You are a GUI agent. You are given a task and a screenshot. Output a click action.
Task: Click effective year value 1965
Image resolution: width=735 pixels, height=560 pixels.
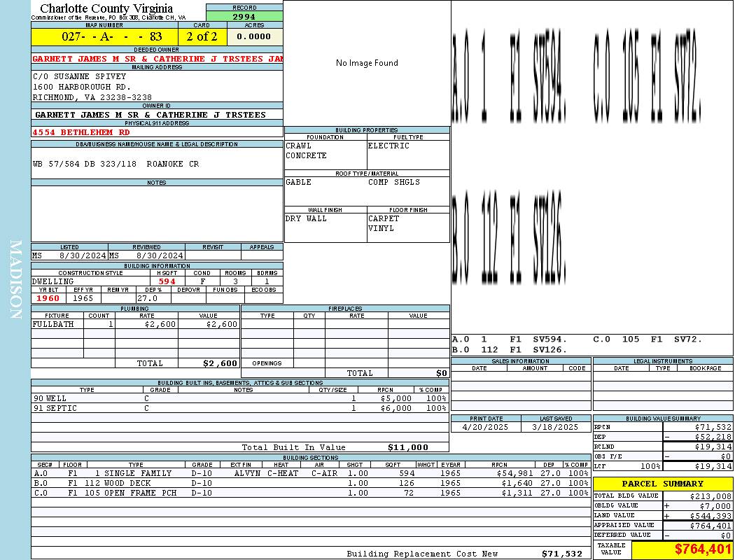pyautogui.click(x=83, y=298)
